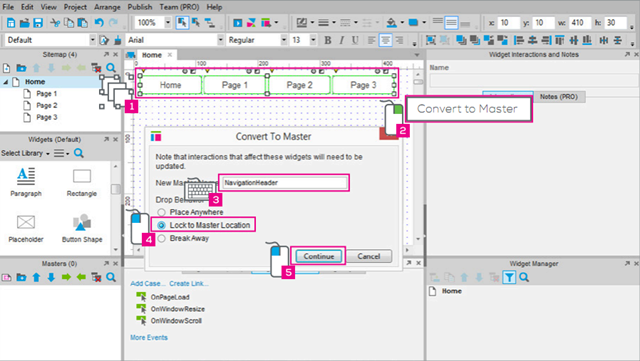
Task: Click the Sitemap search magnifier icon
Action: 111,68
